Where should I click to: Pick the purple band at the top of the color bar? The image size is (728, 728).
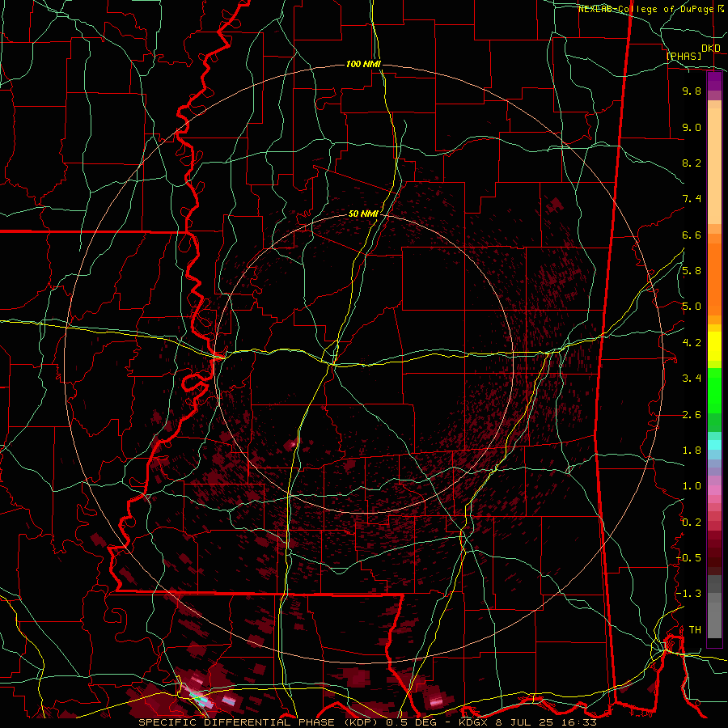pos(714,82)
